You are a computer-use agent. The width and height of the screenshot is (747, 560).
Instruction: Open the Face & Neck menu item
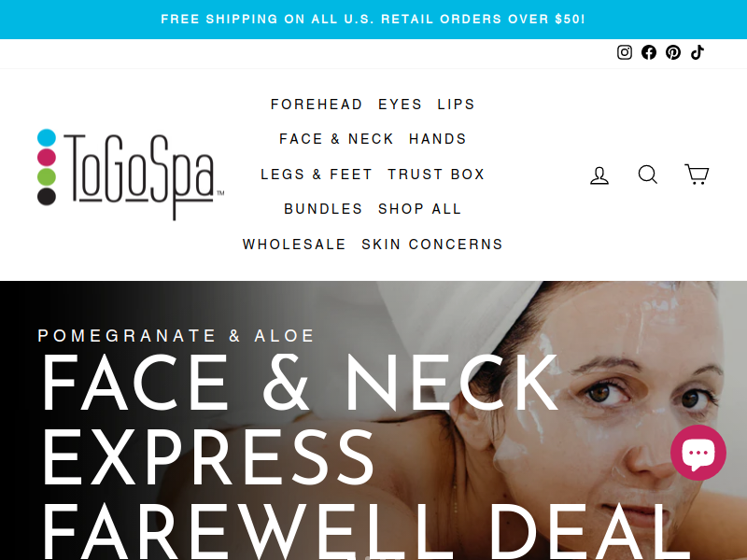coord(336,139)
